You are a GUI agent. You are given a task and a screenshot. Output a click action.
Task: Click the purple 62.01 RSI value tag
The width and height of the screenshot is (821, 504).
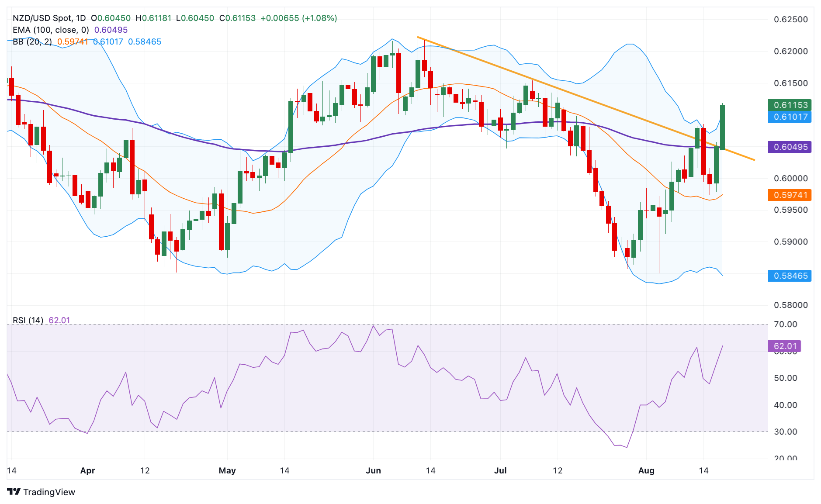coord(785,346)
